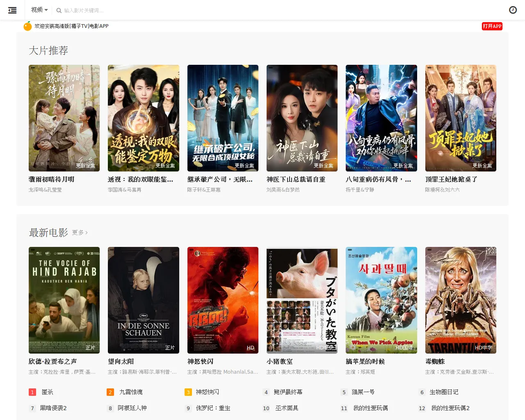Open the red 神怒快闪 movie poster
The image size is (525, 420).
pos(223,300)
